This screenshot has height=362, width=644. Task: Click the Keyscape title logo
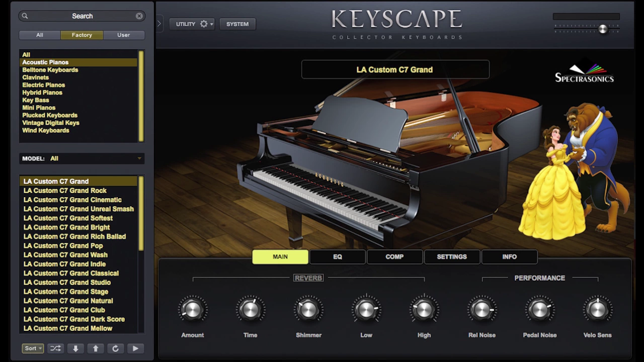tap(397, 20)
